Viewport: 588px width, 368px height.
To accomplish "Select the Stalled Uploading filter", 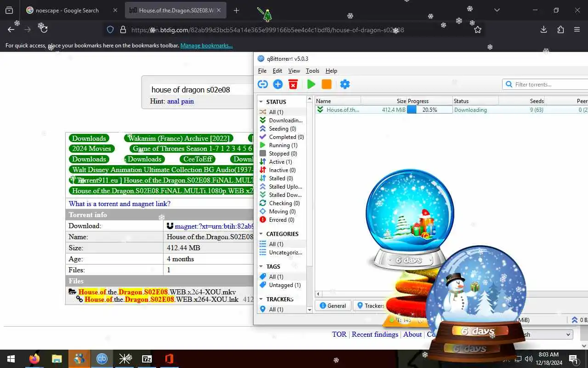I will coord(281,187).
